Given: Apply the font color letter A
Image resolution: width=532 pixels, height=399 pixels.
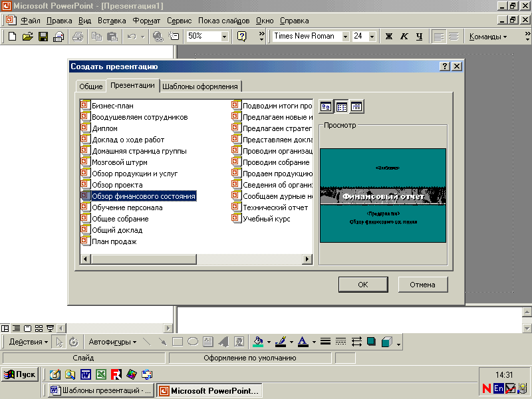Looking at the screenshot, I should [x=303, y=342].
